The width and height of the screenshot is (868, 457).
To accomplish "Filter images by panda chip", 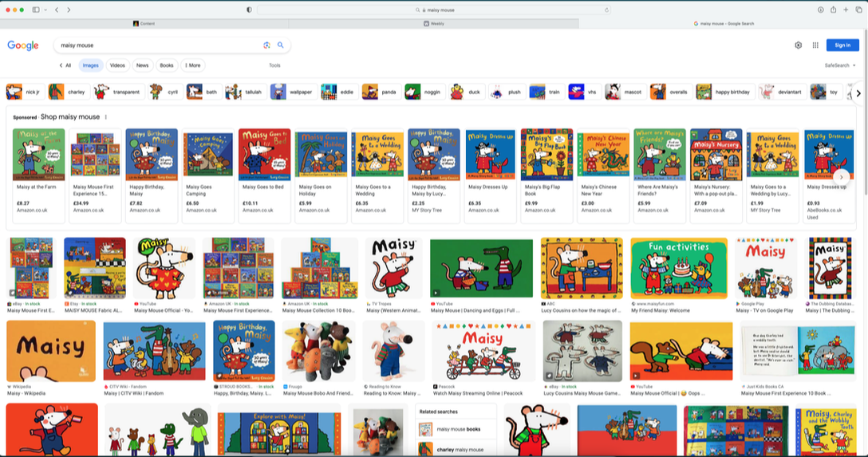I will (381, 92).
